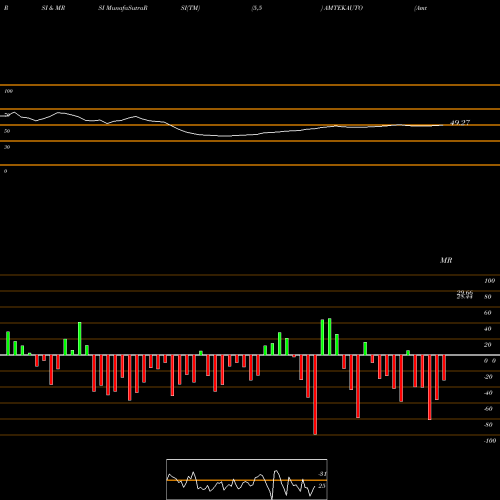This screenshot has width=500, height=500.
Task: Click the RSI axis label 30
Action: (7, 147)
